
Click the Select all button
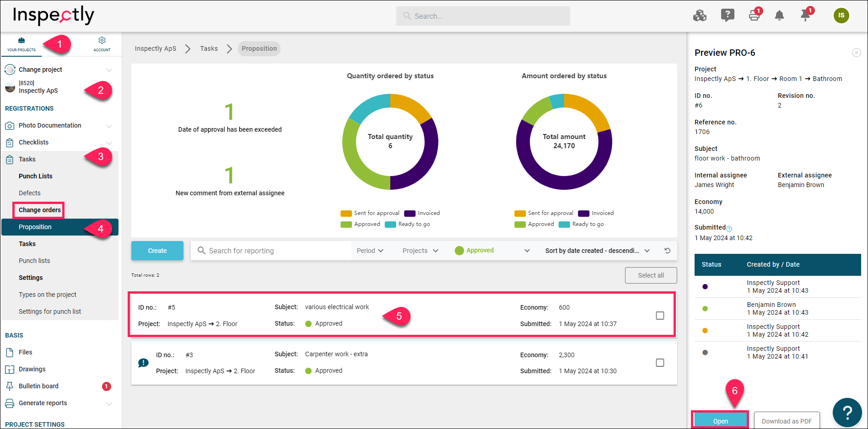click(x=651, y=275)
